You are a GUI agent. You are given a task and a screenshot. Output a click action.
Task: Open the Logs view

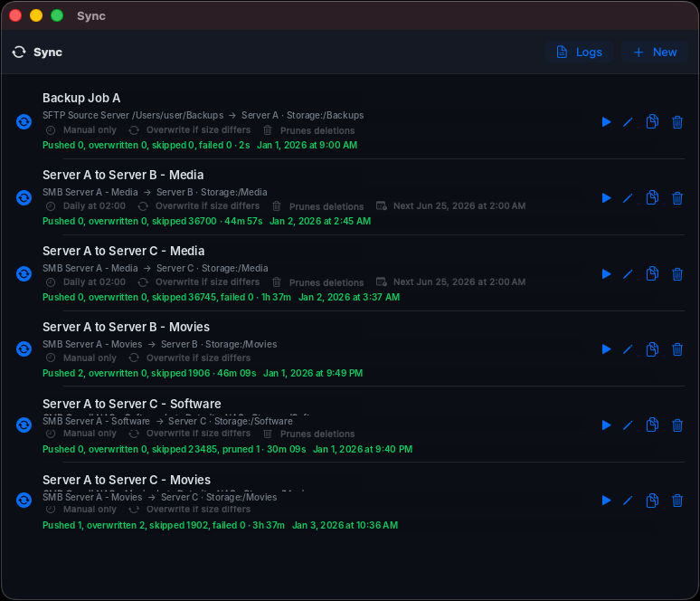click(579, 52)
